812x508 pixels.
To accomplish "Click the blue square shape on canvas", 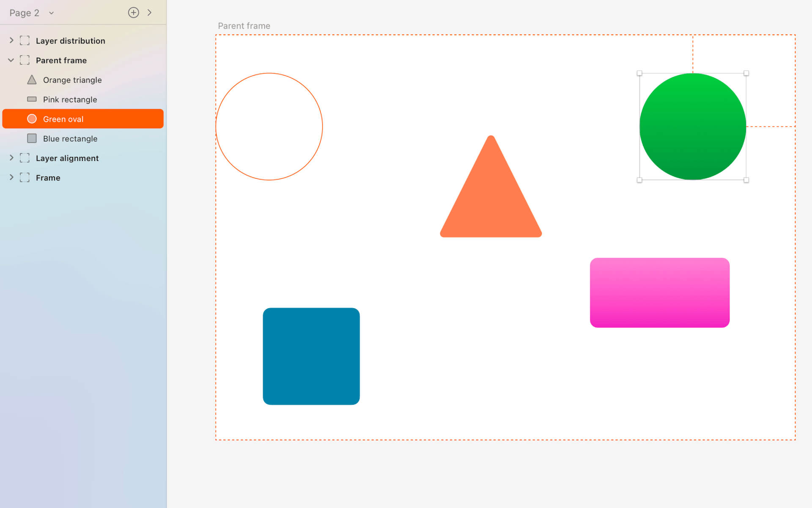I will (x=311, y=356).
